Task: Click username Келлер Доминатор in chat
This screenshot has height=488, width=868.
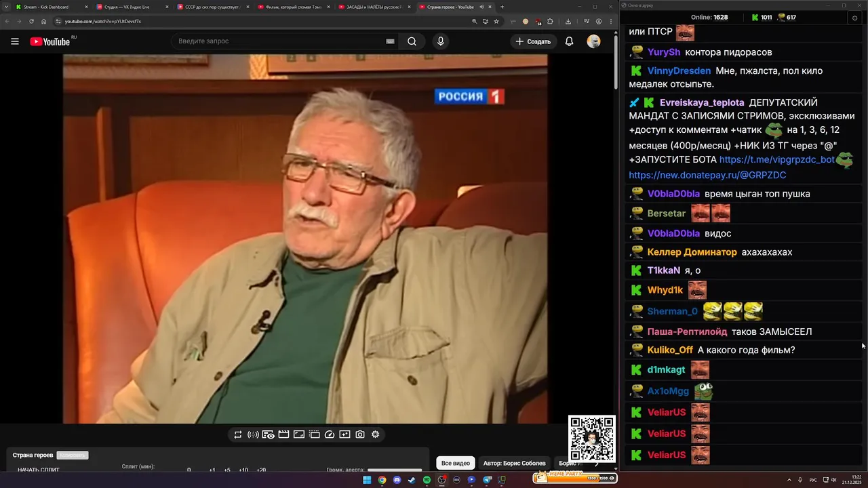Action: click(x=692, y=252)
